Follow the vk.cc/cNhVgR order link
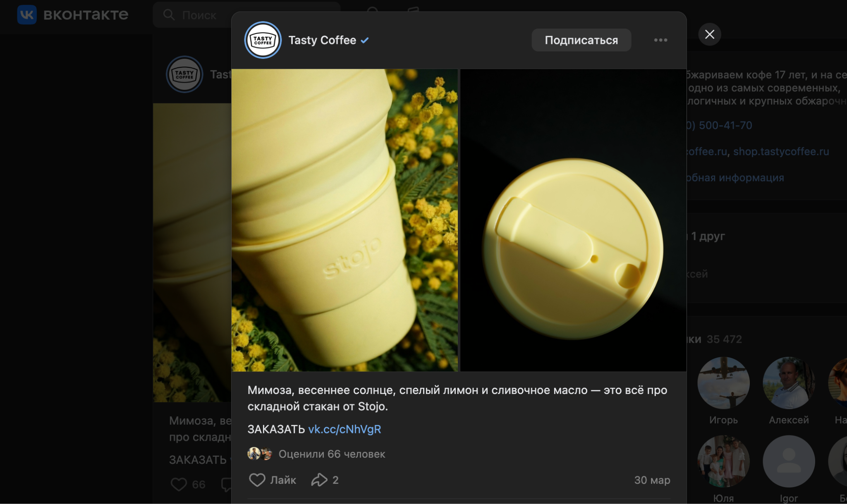The height and width of the screenshot is (504, 847). click(x=345, y=429)
